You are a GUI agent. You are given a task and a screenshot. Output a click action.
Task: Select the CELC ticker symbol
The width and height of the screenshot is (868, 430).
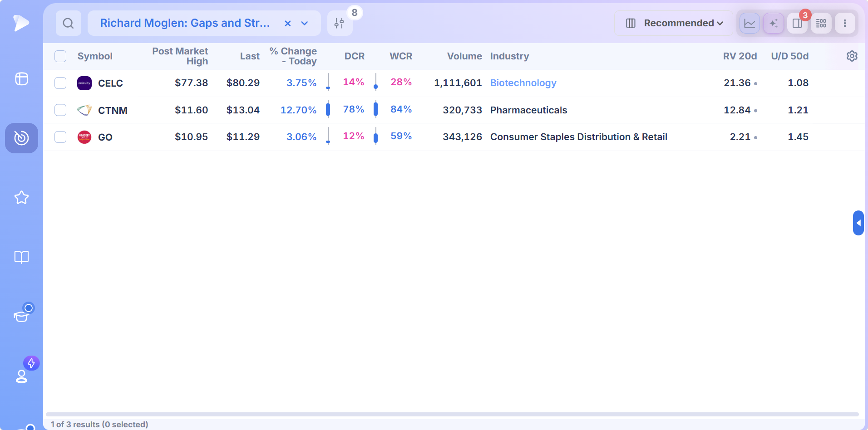pos(110,83)
